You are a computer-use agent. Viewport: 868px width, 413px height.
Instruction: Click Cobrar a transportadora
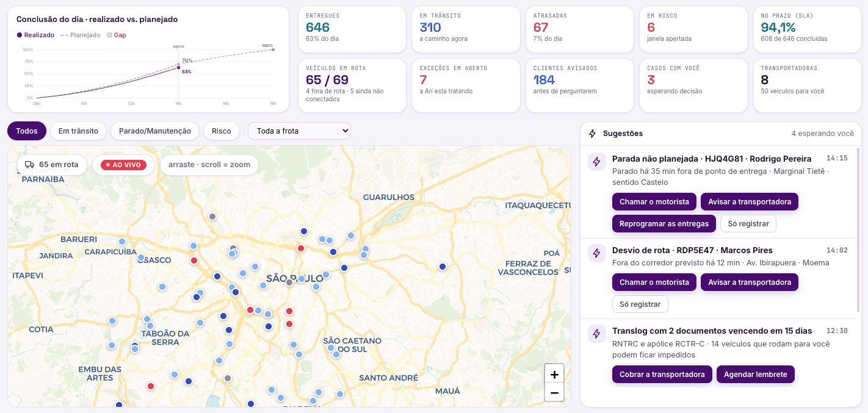click(662, 375)
